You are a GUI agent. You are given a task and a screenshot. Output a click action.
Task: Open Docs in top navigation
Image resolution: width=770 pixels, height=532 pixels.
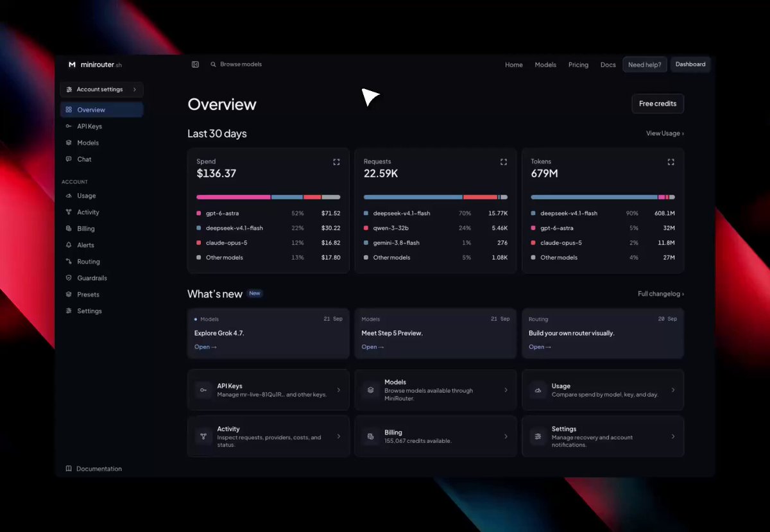pos(608,65)
